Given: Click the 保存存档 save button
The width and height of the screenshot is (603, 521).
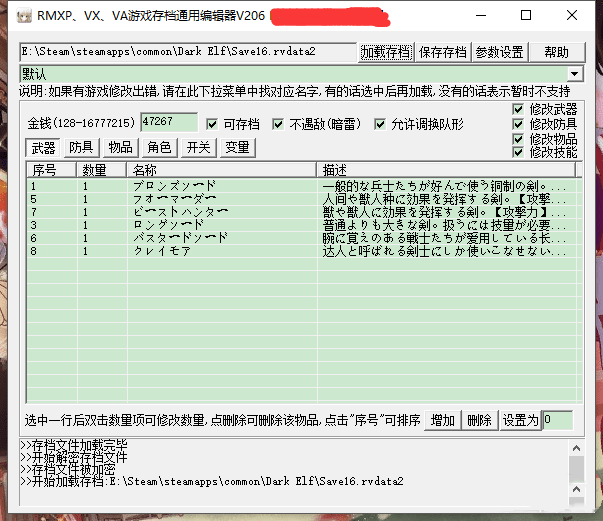Looking at the screenshot, I should click(x=442, y=52).
